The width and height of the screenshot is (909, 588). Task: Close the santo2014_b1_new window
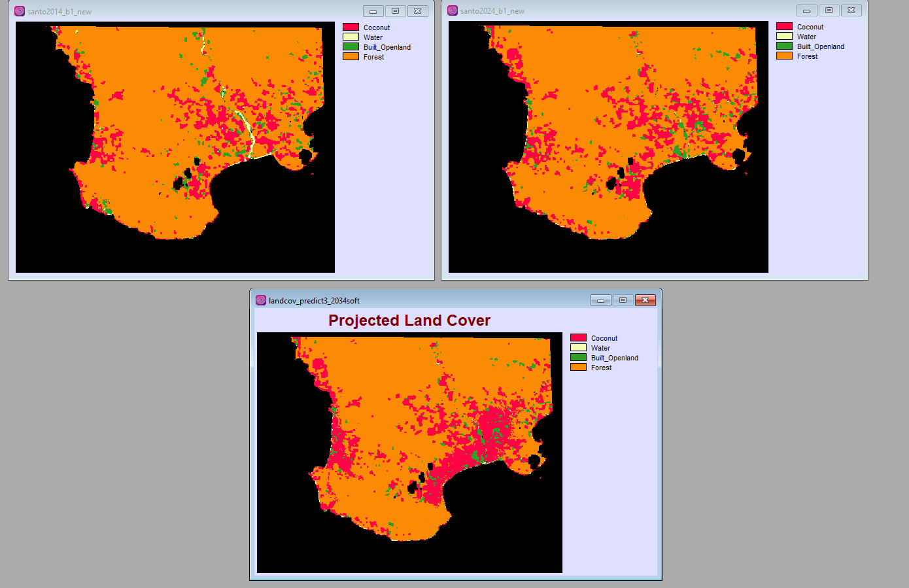coord(418,11)
